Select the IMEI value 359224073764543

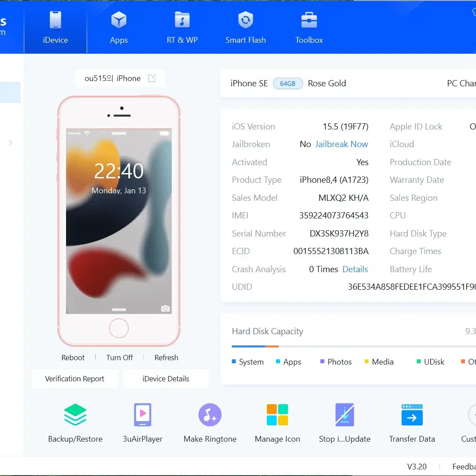pyautogui.click(x=334, y=215)
